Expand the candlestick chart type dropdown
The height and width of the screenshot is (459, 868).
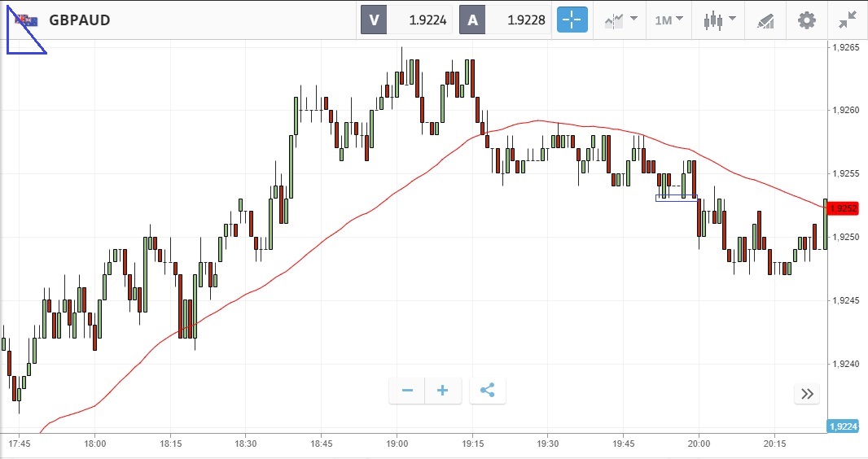point(720,20)
